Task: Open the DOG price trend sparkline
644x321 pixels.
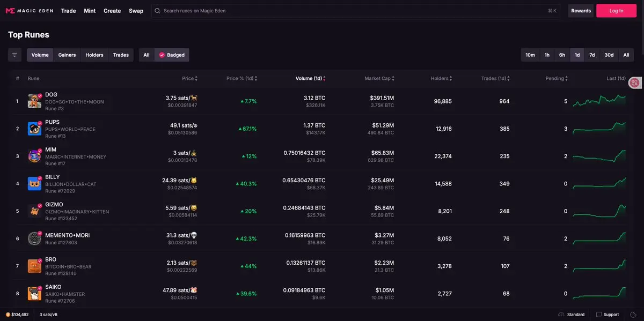Action: pyautogui.click(x=599, y=101)
